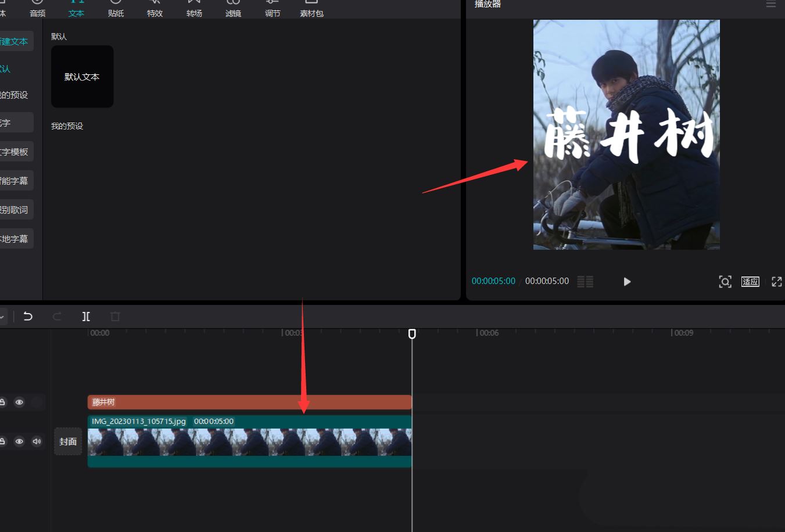Select the split clip tool
Viewport: 785px width, 532px height.
click(x=86, y=317)
